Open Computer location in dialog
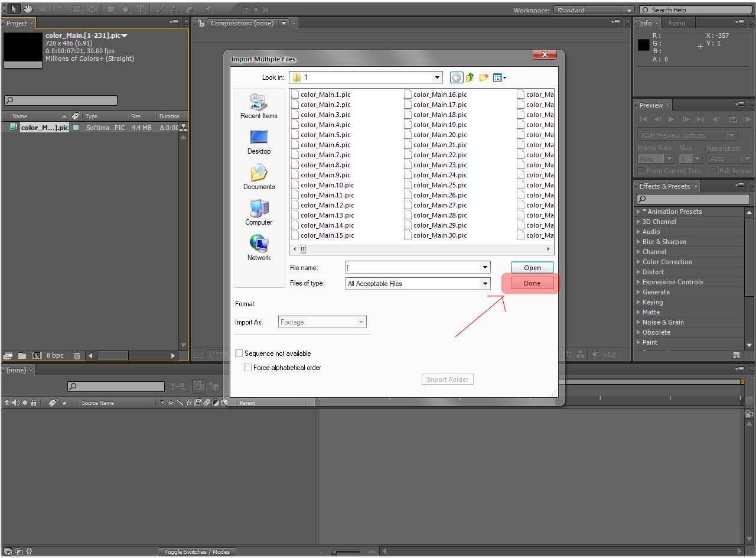The width and height of the screenshot is (756, 558). [259, 213]
